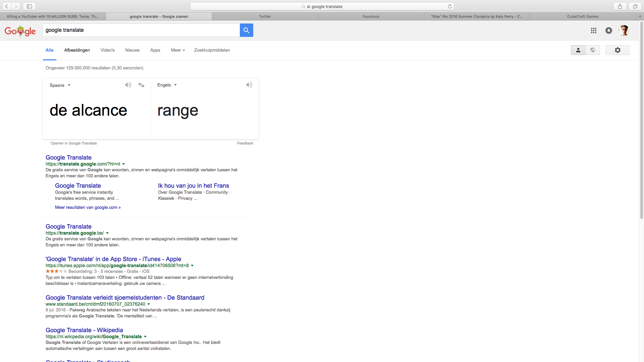The width and height of the screenshot is (644, 362).
Task: Select the Alle search tab
Action: 50,50
